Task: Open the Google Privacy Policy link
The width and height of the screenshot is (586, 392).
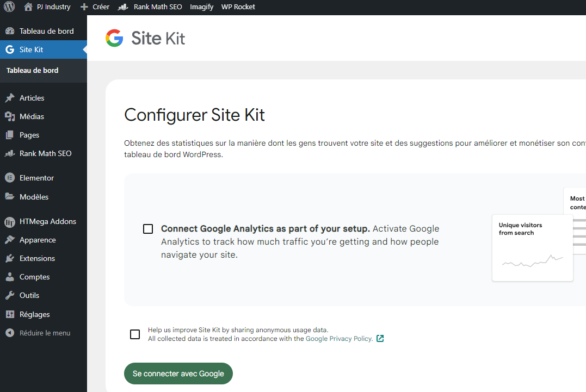Action: click(339, 339)
